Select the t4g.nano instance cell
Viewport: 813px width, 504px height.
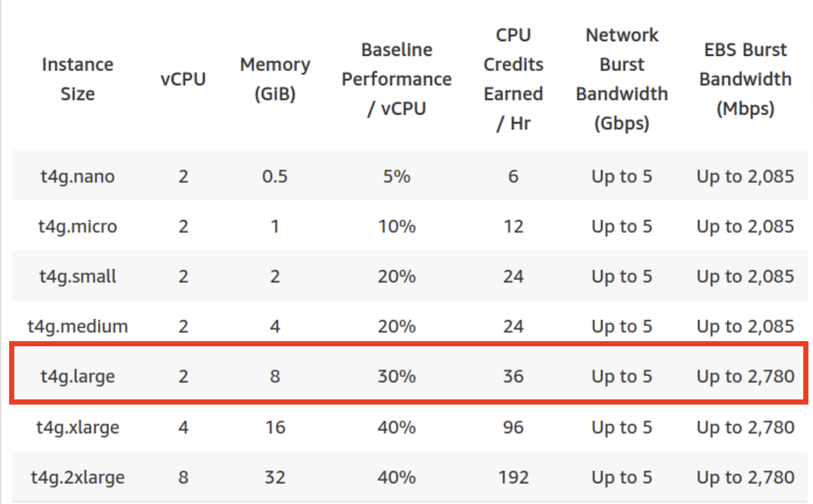78,176
